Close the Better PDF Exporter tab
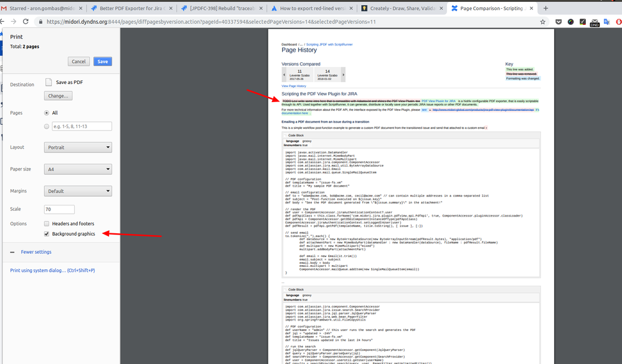Viewport: 622px width, 364px height. pyautogui.click(x=171, y=8)
